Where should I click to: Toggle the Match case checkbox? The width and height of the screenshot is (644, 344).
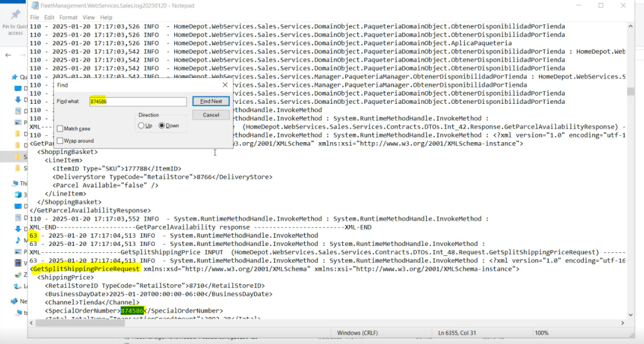[60, 128]
